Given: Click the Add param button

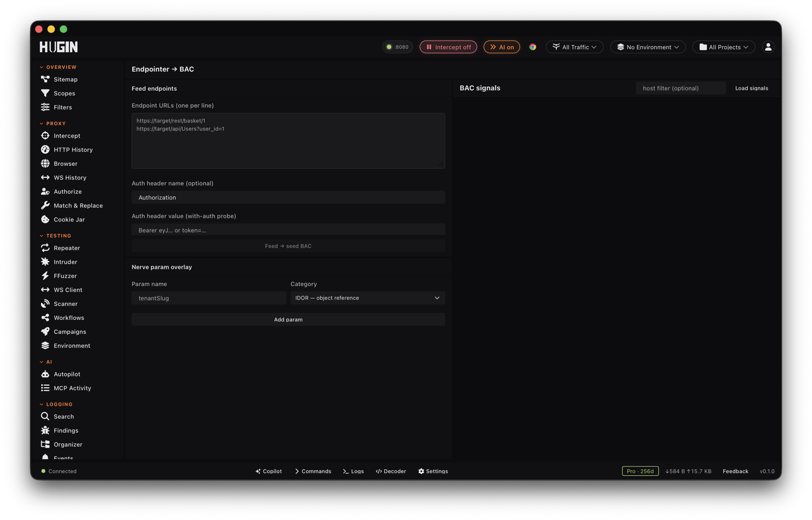Looking at the screenshot, I should click(288, 320).
